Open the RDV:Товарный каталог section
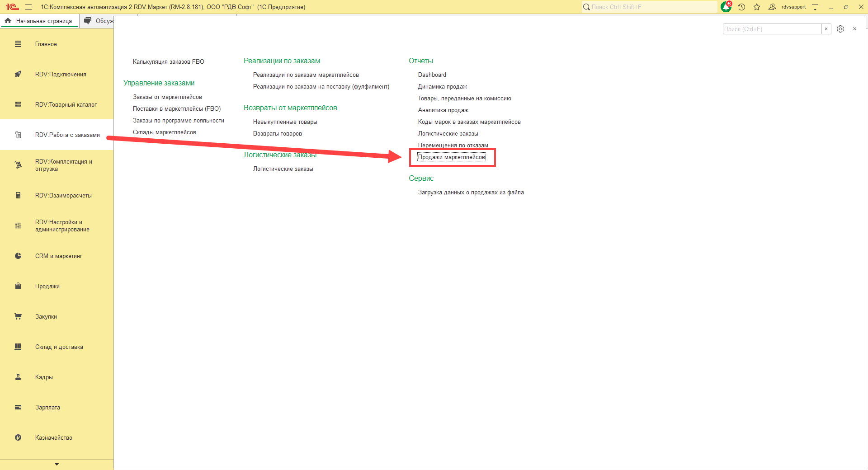Image resolution: width=868 pixels, height=470 pixels. click(x=57, y=104)
